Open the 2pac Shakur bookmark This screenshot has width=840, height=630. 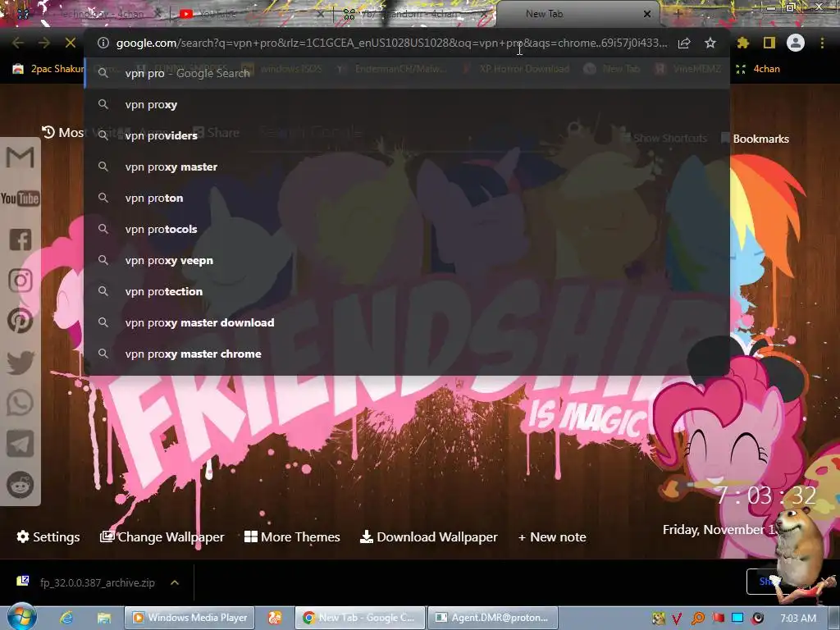tap(48, 69)
